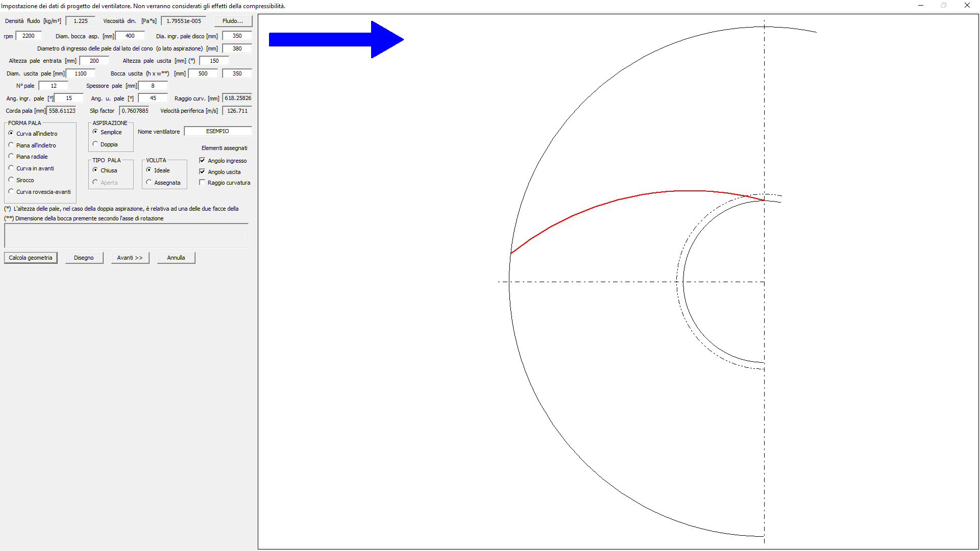Click the "N° pale" field showing 12
This screenshot has width=980, height=551.
coord(53,86)
